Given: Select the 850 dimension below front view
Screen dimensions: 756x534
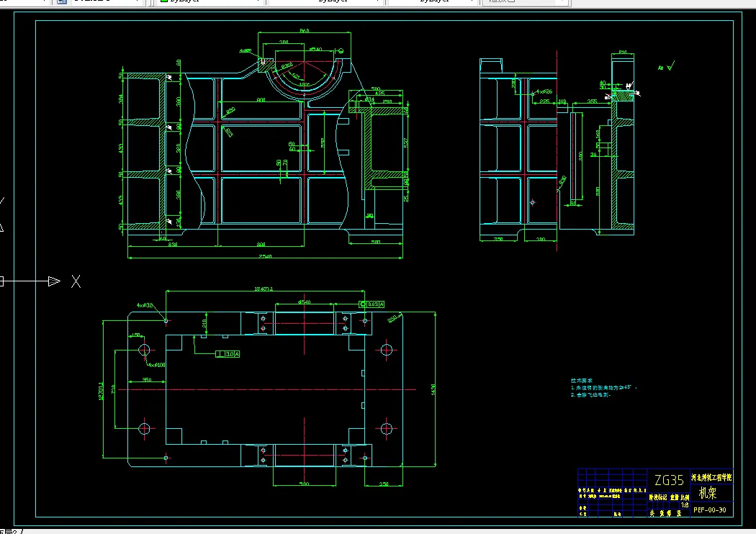Looking at the screenshot, I should (172, 245).
